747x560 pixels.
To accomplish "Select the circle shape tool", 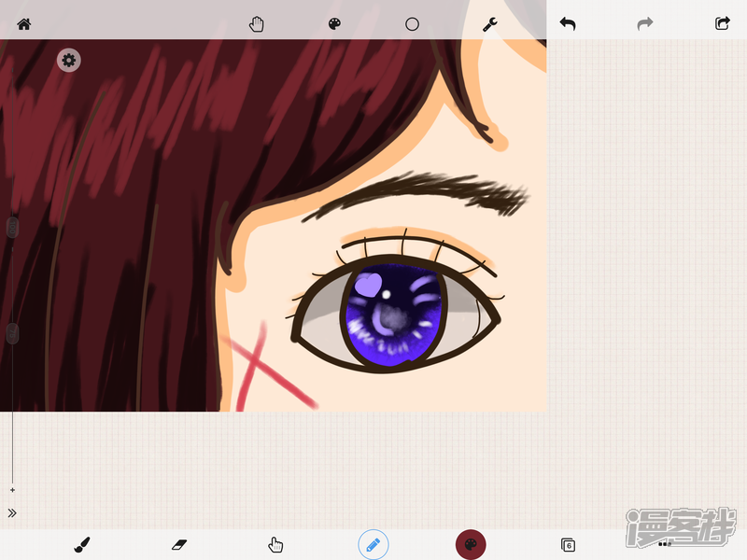I will 412,24.
